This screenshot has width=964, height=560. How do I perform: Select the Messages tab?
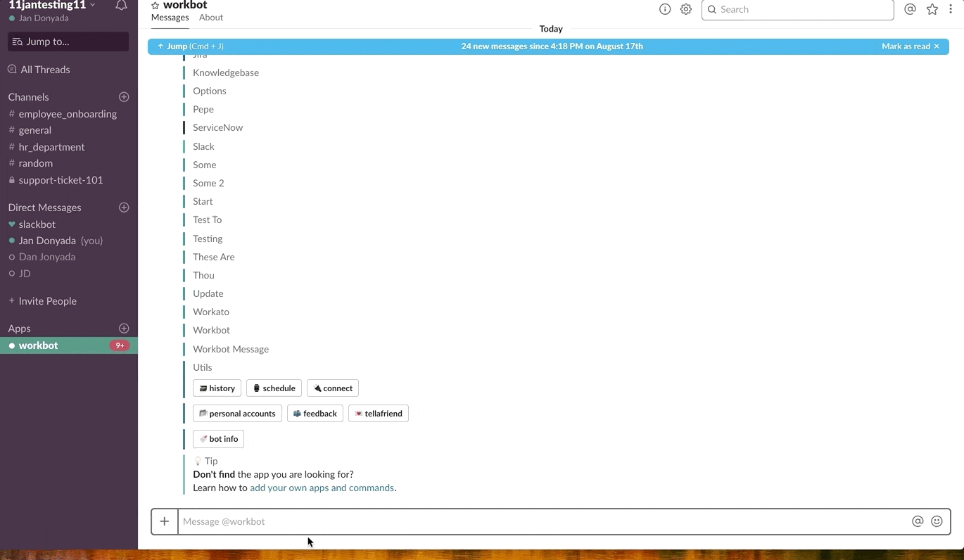[170, 17]
